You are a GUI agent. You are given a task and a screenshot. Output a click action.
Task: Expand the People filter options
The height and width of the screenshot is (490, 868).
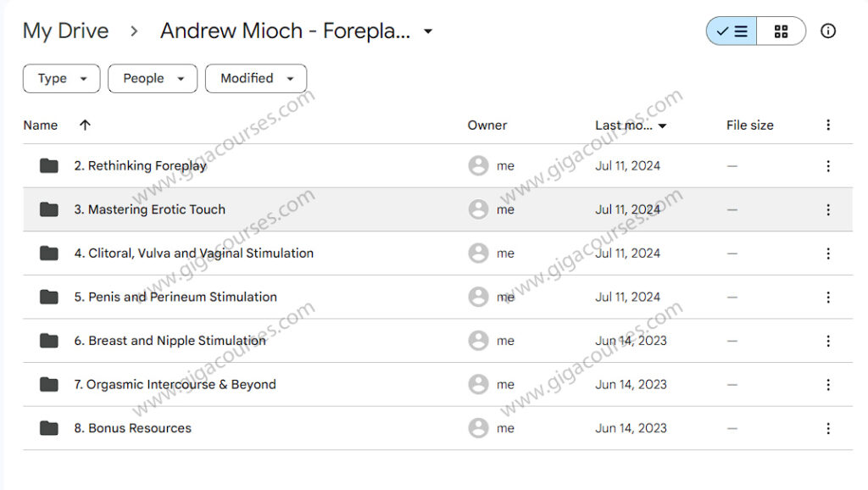[153, 78]
